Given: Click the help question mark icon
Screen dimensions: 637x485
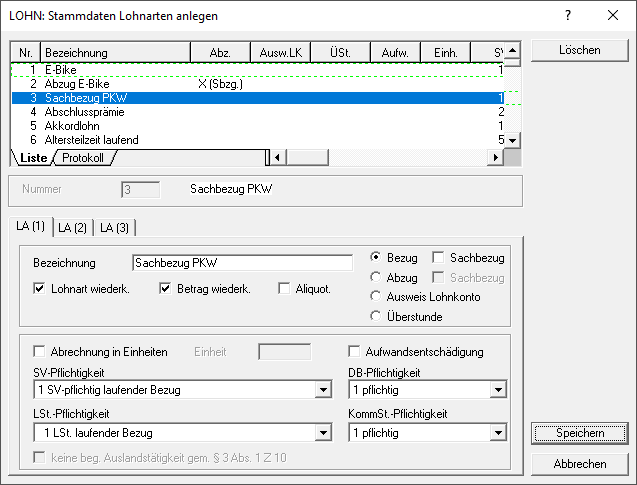Looking at the screenshot, I should pyautogui.click(x=567, y=16).
